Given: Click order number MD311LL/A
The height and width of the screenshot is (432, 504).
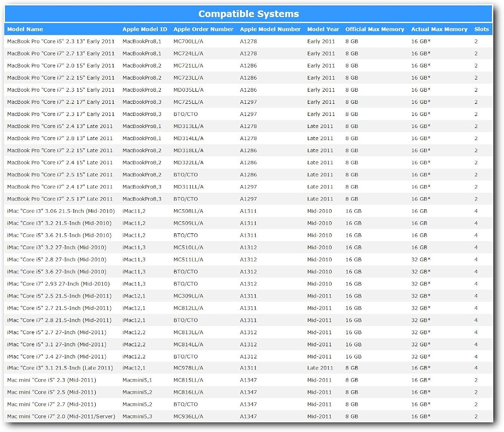Looking at the screenshot, I should (x=188, y=187).
